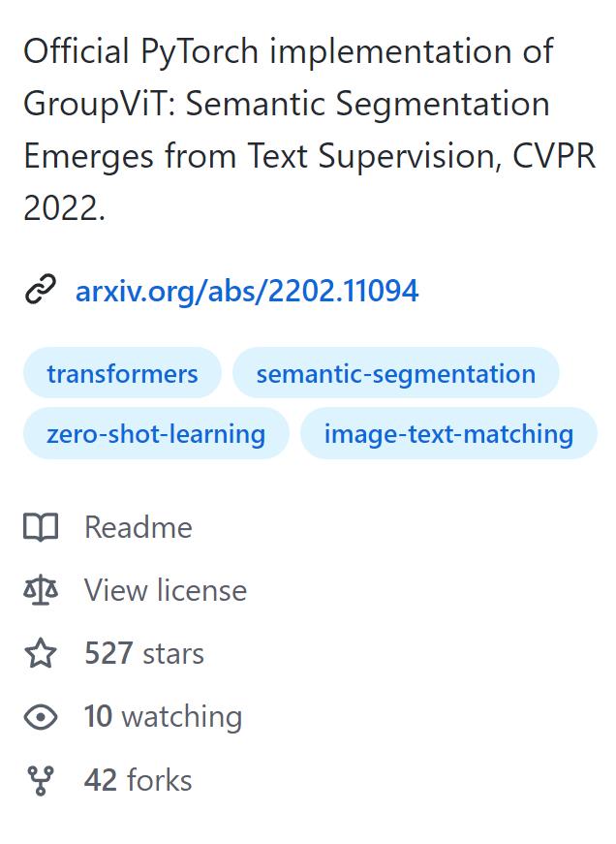The width and height of the screenshot is (616, 844).
Task: Select the transformers topic tag
Action: click(122, 372)
